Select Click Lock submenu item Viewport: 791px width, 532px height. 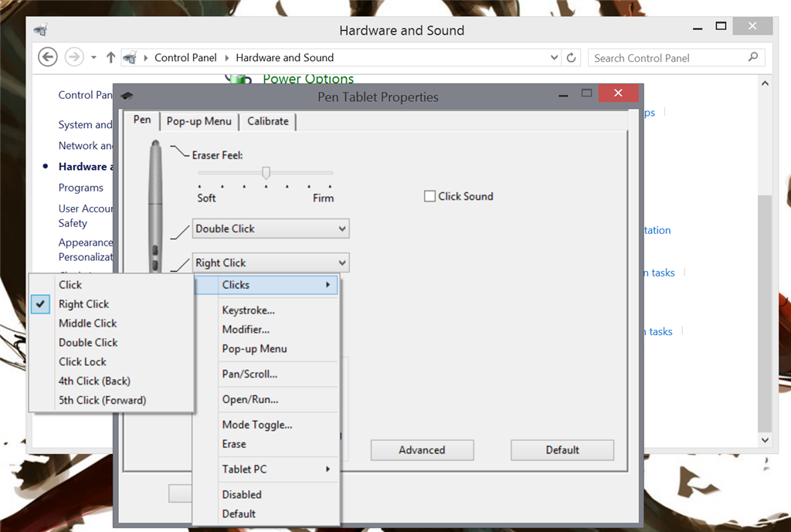111,361
